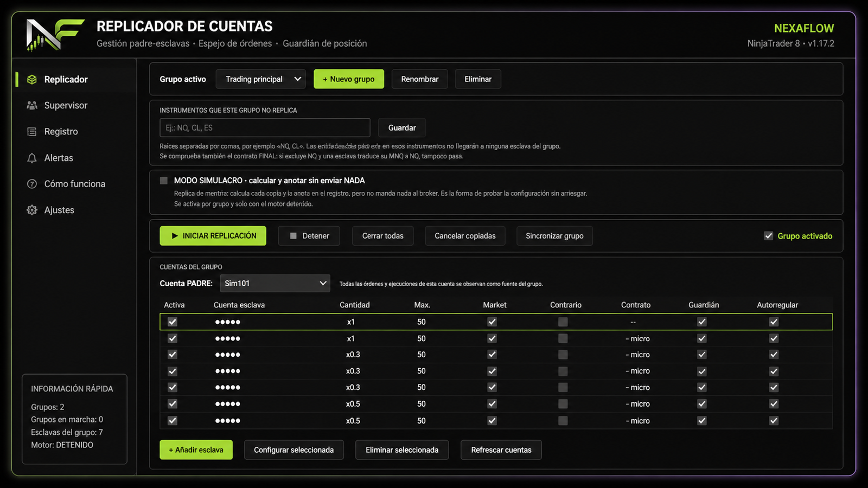This screenshot has width=868, height=488.
Task: Toggle Guardián checkbox in last x0.5 row
Action: point(702,420)
